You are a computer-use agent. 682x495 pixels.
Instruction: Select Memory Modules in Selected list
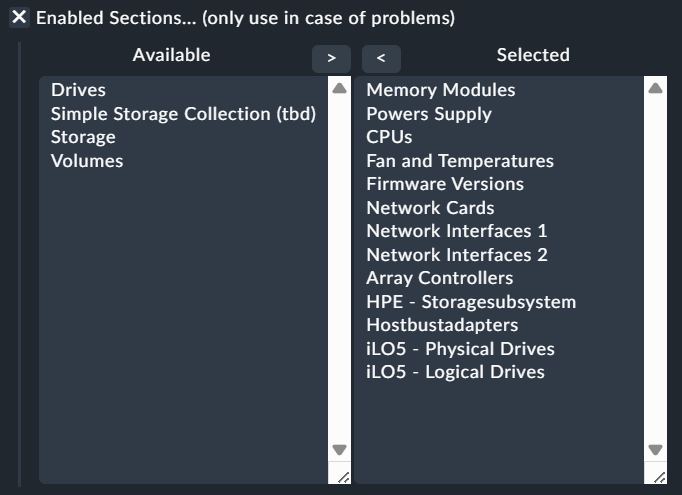click(x=441, y=90)
